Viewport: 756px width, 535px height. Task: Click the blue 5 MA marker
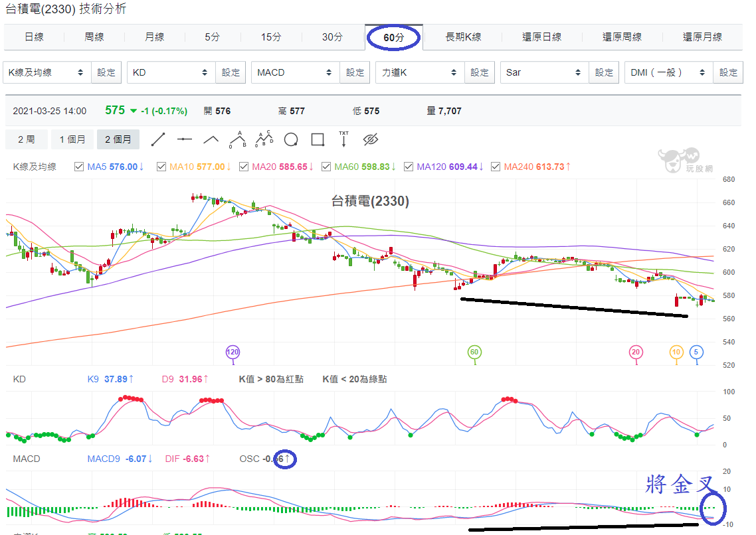(x=696, y=352)
